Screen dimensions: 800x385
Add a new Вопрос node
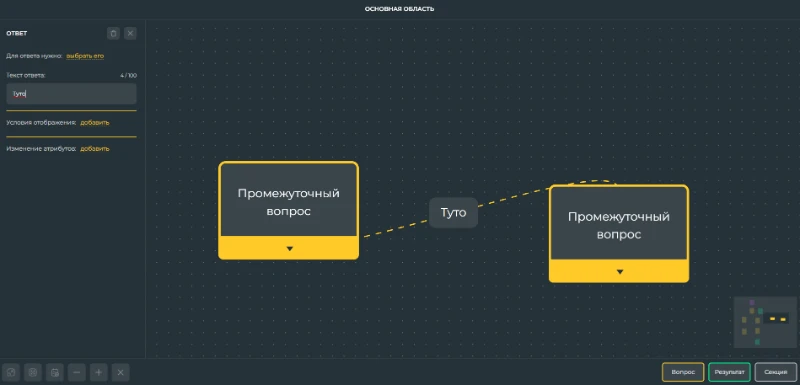click(x=683, y=372)
